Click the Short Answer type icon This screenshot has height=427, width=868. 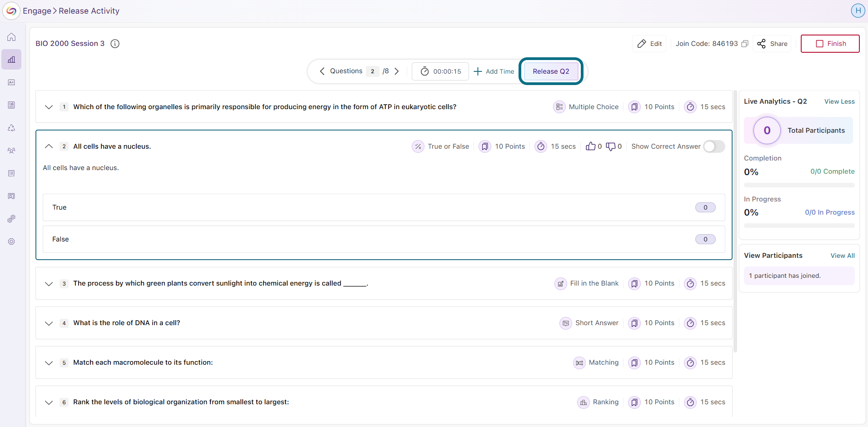[x=565, y=323]
